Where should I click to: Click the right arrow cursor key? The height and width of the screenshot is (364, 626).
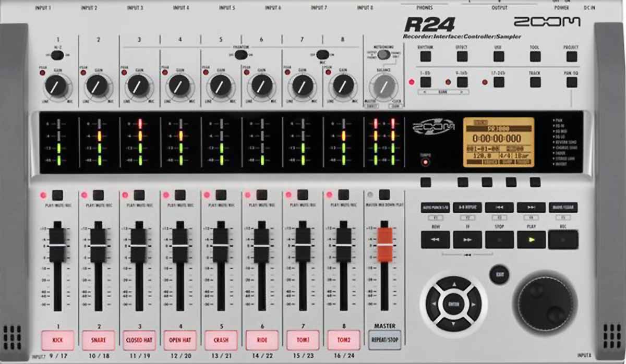473,304
